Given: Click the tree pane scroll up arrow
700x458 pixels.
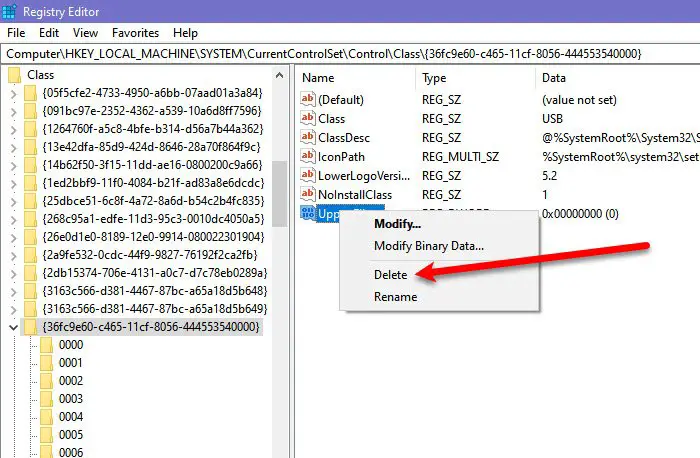Looking at the screenshot, I should 279,75.
